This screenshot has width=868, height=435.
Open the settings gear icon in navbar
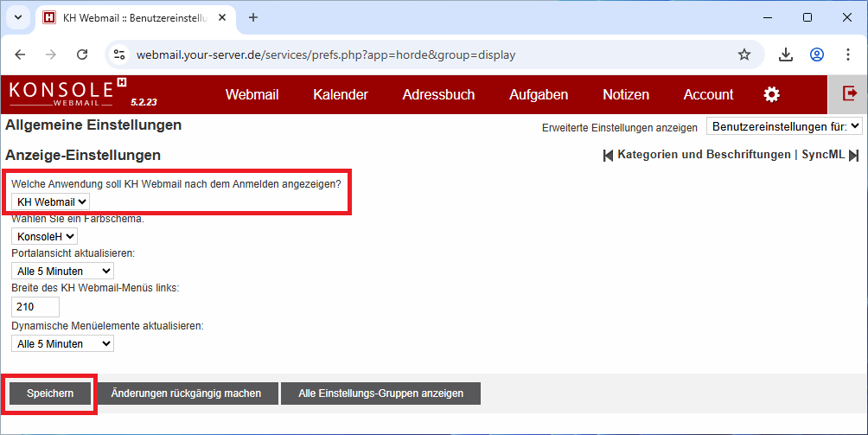pyautogui.click(x=771, y=94)
